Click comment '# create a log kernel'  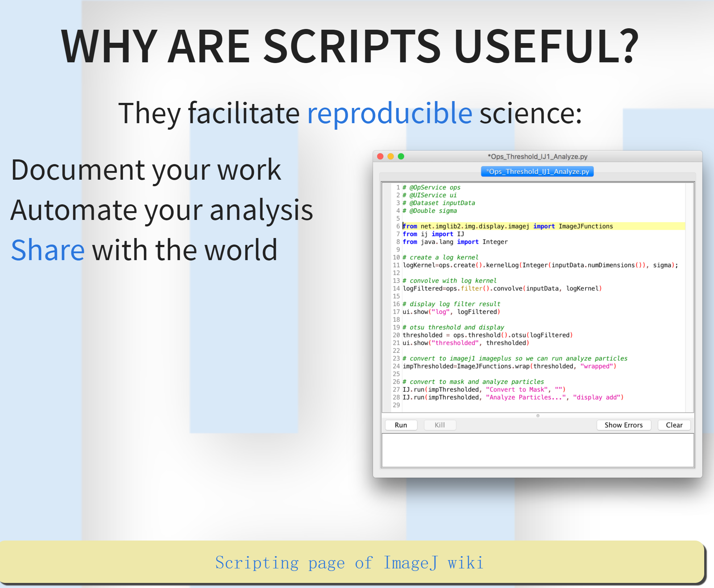tap(440, 257)
